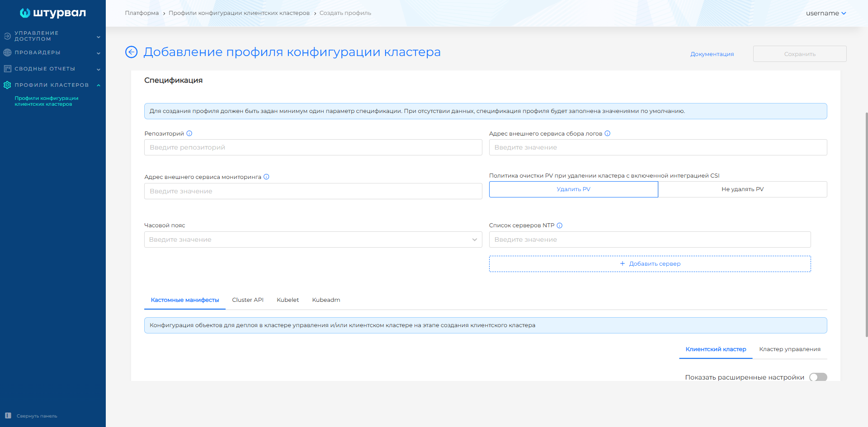This screenshot has width=868, height=427.
Task: Click the Репозиторий input field
Action: click(313, 147)
